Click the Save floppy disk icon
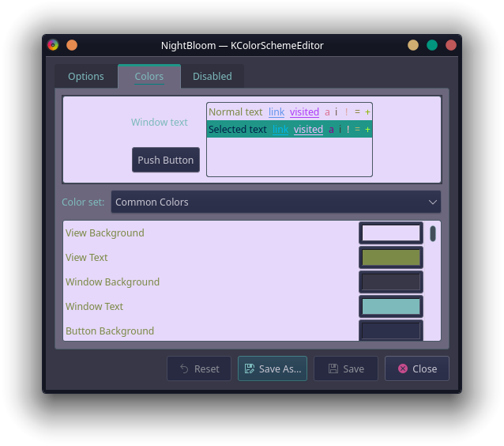The width and height of the screenshot is (504, 446). coord(333,369)
